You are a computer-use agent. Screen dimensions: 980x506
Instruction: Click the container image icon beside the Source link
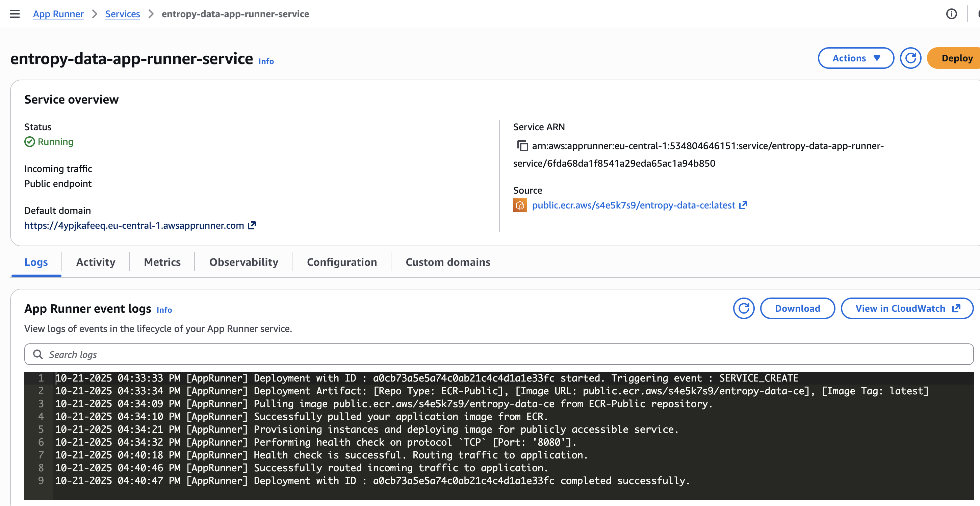click(x=520, y=205)
